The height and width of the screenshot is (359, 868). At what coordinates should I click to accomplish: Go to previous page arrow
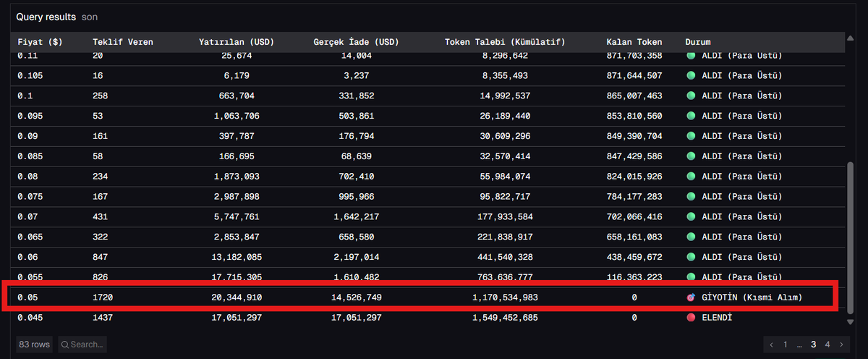pos(772,345)
